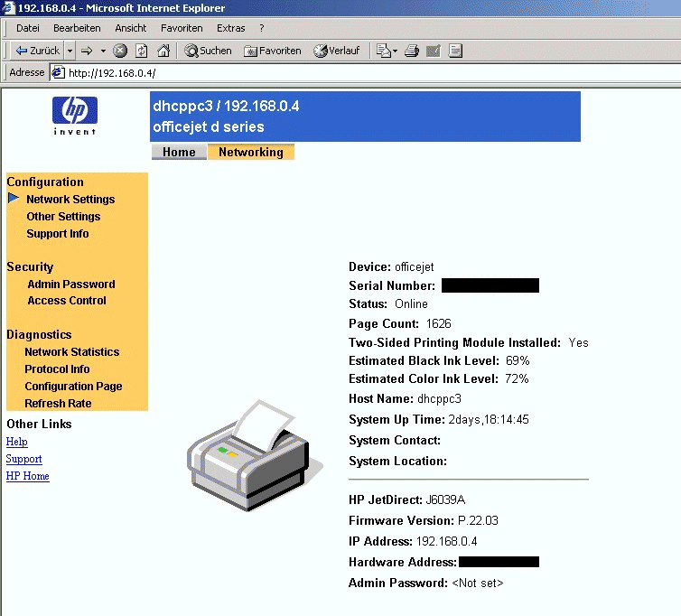Open Protocol Info
681x616 pixels.
[57, 369]
